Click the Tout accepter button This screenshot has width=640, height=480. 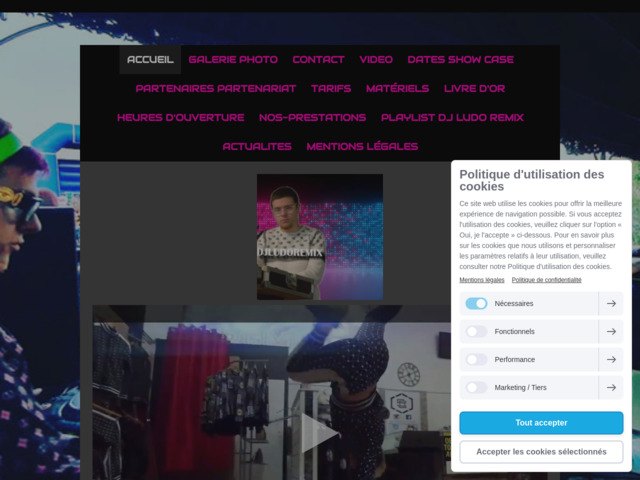coord(541,423)
